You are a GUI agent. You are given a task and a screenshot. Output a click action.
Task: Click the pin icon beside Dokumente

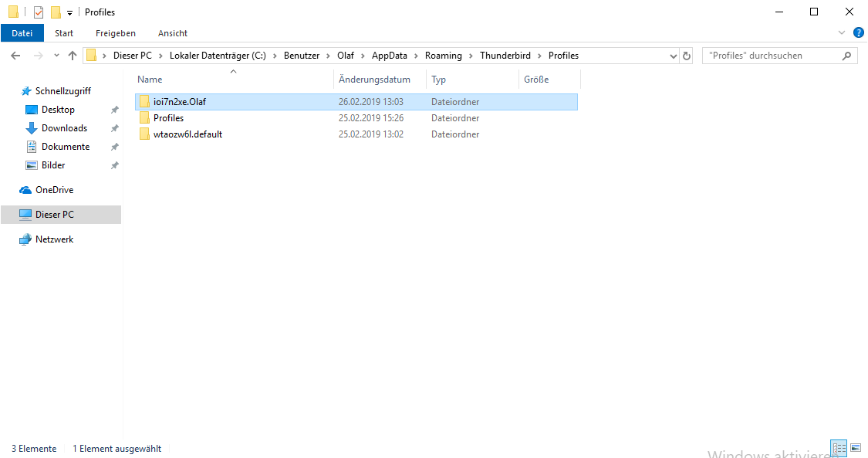(x=115, y=148)
